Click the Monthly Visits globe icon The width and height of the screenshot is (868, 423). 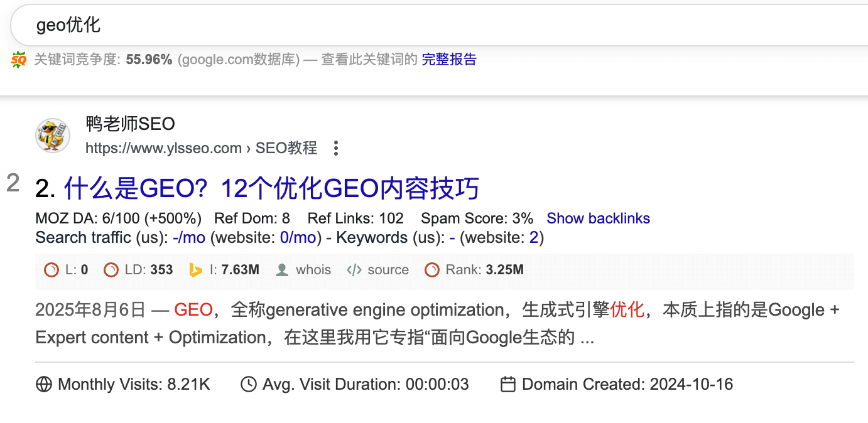click(x=44, y=384)
